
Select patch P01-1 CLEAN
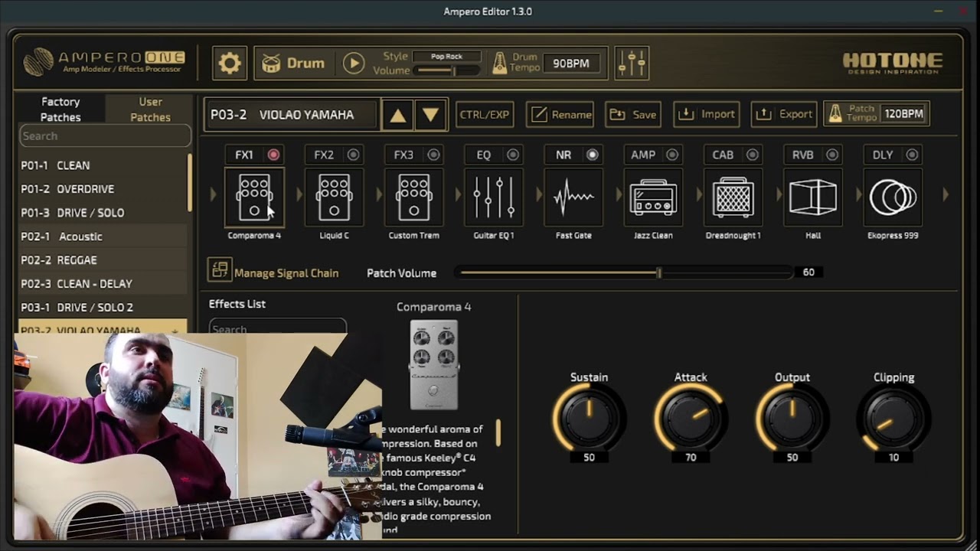103,165
